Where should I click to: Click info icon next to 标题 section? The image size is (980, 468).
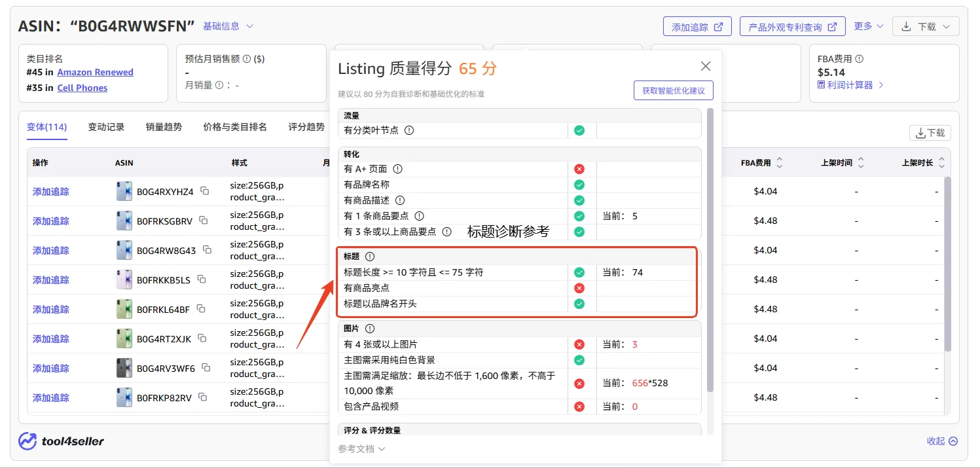tap(369, 257)
